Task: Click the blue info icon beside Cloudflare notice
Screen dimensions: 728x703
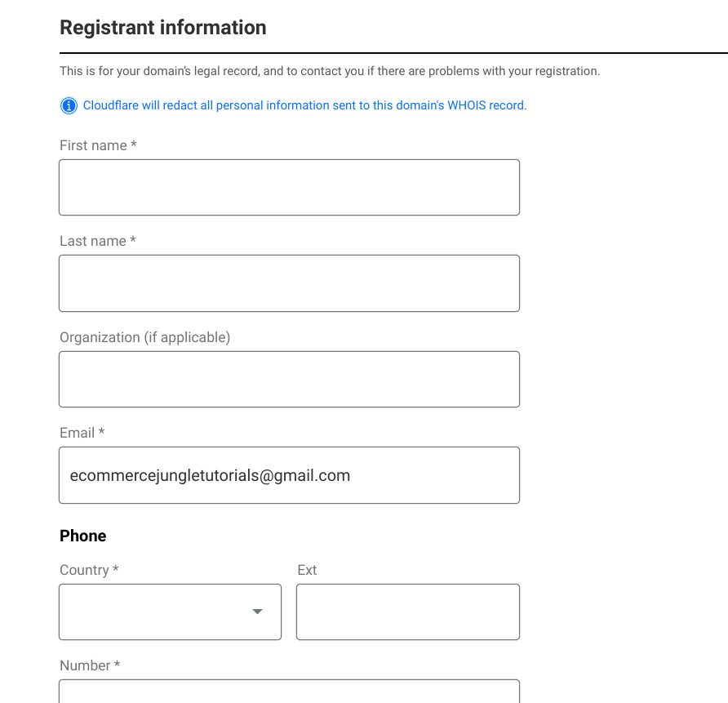Action: pos(69,106)
